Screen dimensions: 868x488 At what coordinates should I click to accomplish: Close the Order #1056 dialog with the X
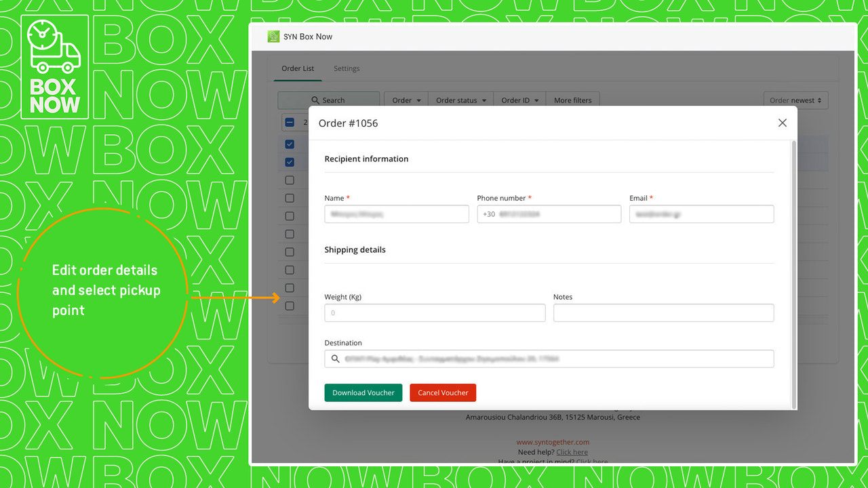[782, 123]
